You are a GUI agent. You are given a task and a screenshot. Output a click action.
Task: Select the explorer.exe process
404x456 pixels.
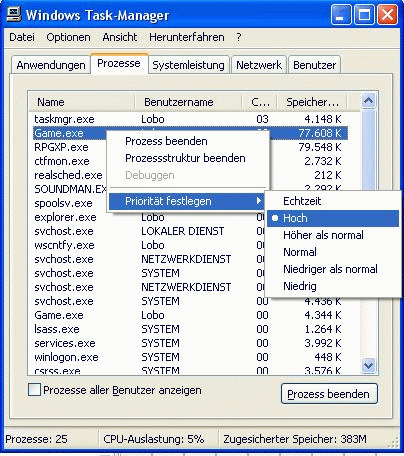click(x=65, y=217)
